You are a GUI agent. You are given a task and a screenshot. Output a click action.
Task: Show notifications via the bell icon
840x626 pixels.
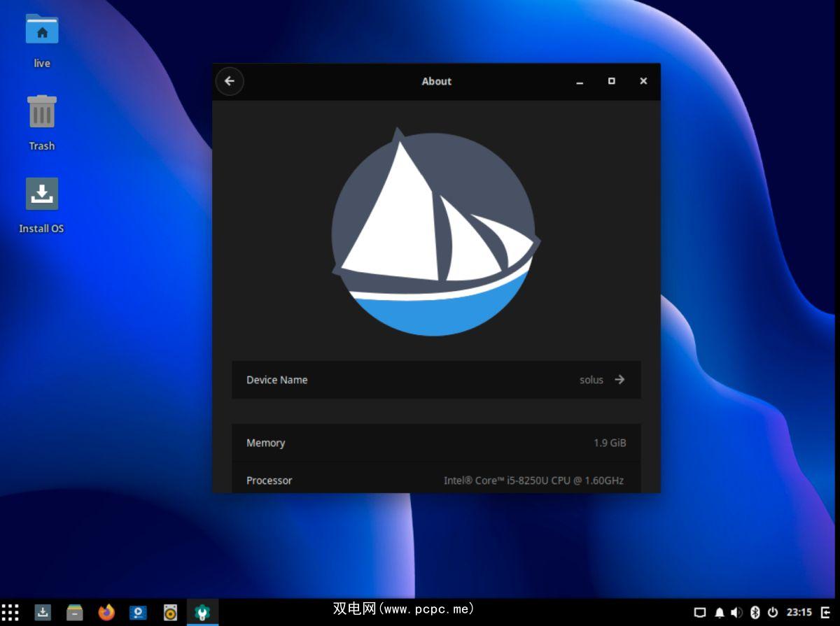point(719,613)
